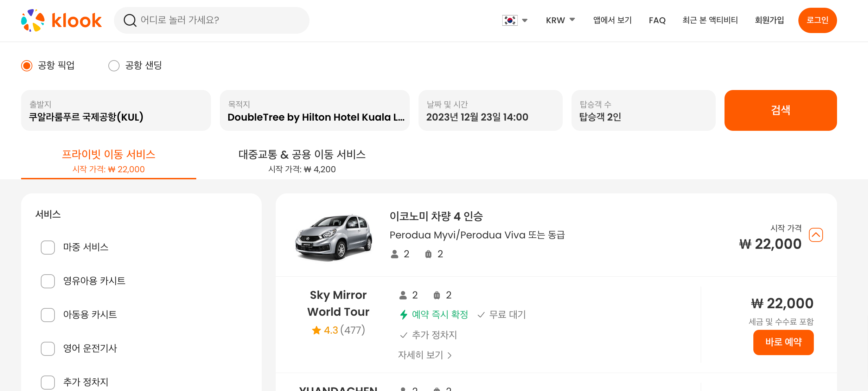The height and width of the screenshot is (391, 868).
Task: Select the 공항 샌딩 radio button
Action: [114, 66]
